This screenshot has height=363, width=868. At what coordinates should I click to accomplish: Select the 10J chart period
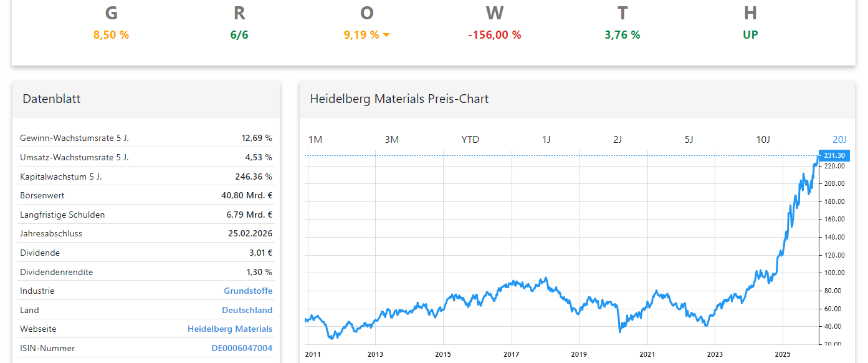[763, 139]
